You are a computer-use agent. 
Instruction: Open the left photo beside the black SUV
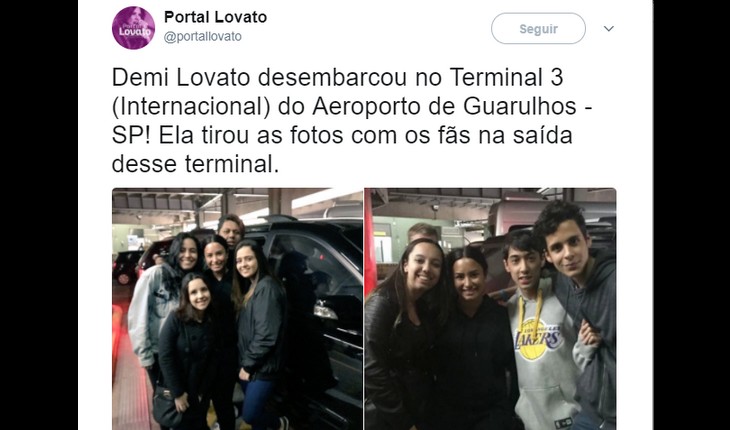tap(237, 309)
